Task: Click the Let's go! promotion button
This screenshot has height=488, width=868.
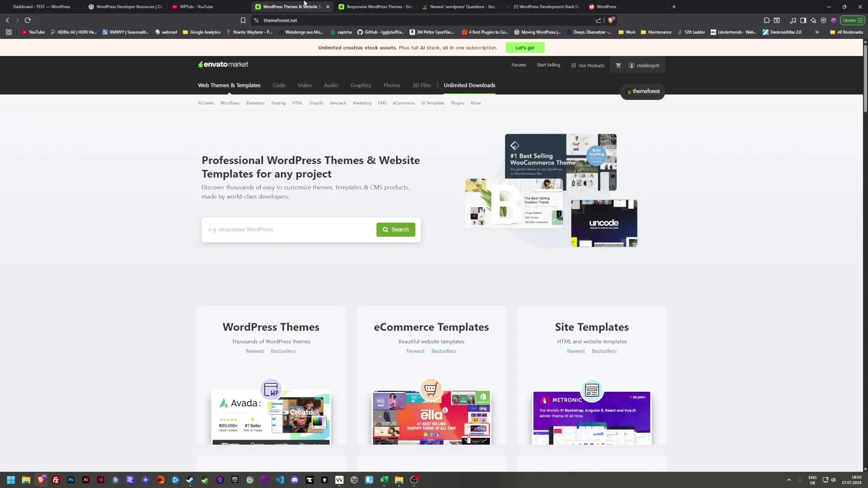Action: tap(524, 47)
